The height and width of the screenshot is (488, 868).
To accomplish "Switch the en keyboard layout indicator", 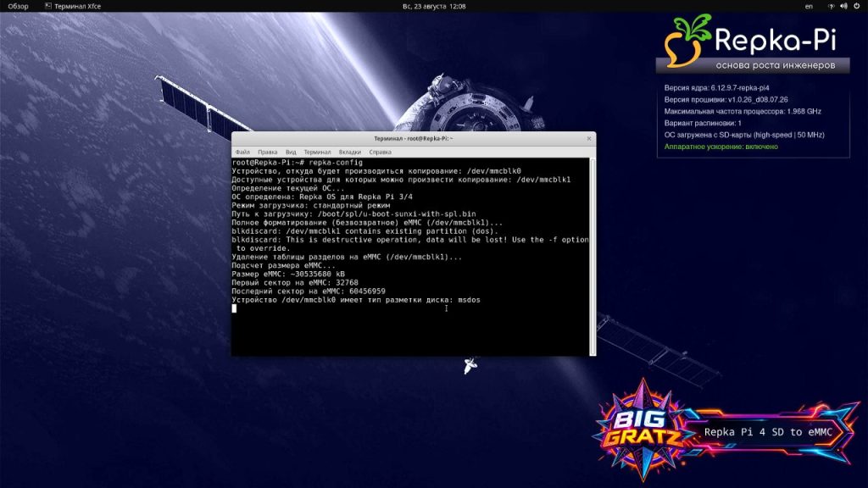I will [x=809, y=6].
